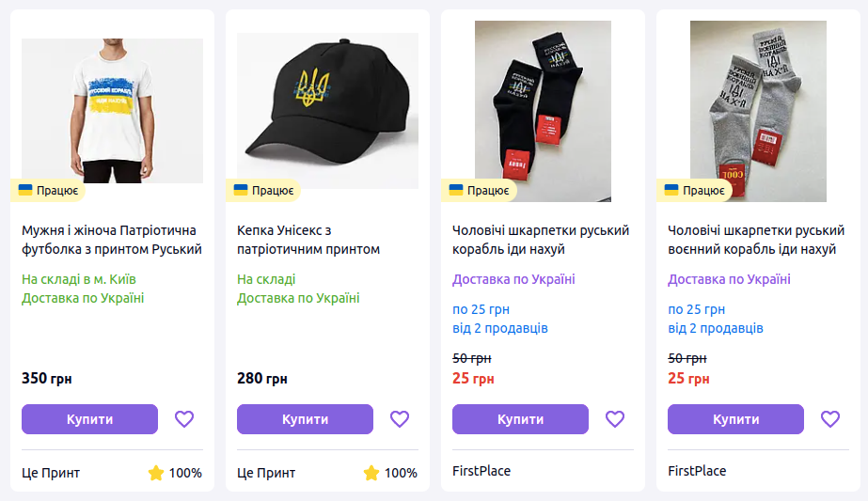The height and width of the screenshot is (501, 868).
Task: View the gray socks product image
Action: [x=758, y=110]
